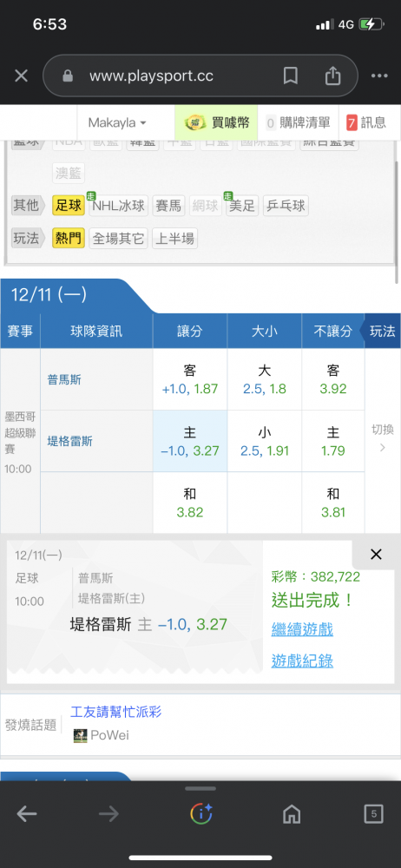Select the 賽馬 sport tab
The height and width of the screenshot is (868, 401).
tap(168, 206)
